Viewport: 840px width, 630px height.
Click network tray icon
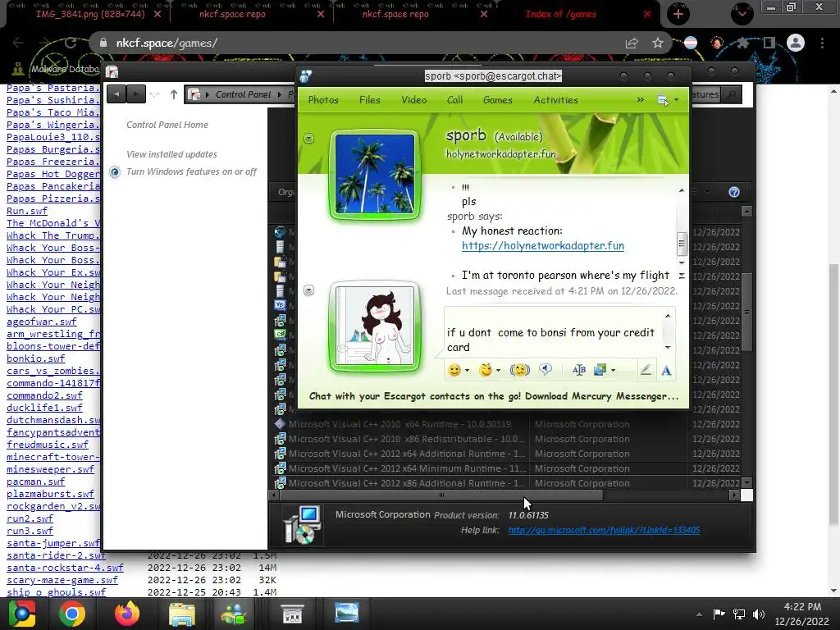[739, 614]
